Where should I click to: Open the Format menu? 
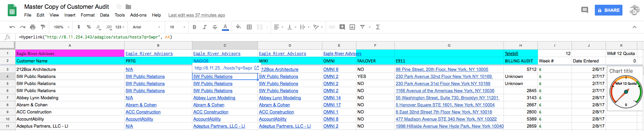click(88, 15)
